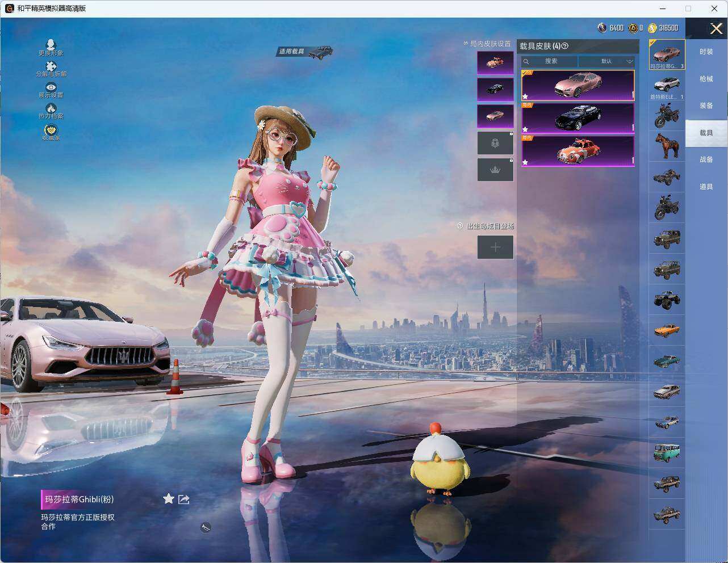Click the 玛莎拉蒂Ghibli(粉) name label
This screenshot has width=728, height=563.
click(80, 499)
